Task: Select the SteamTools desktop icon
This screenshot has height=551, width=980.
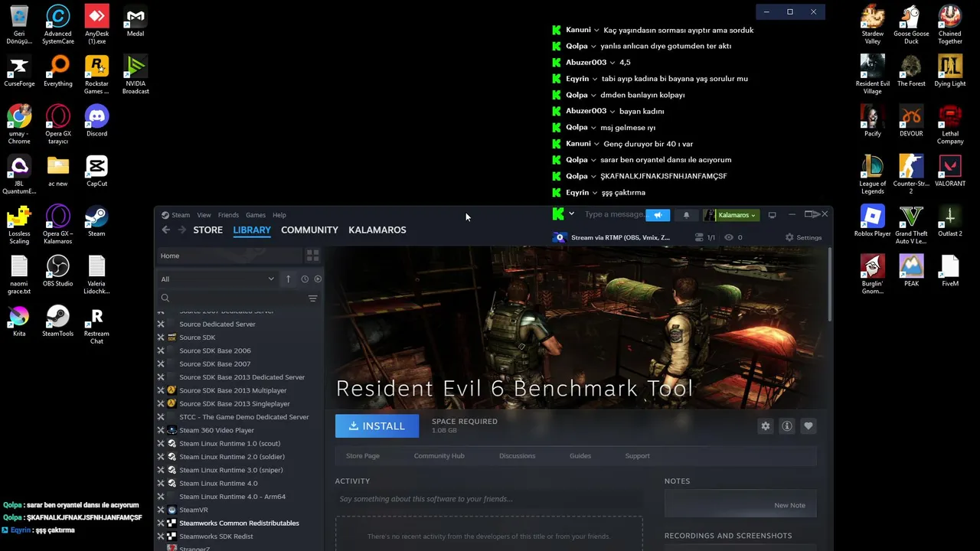Action: 58,321
